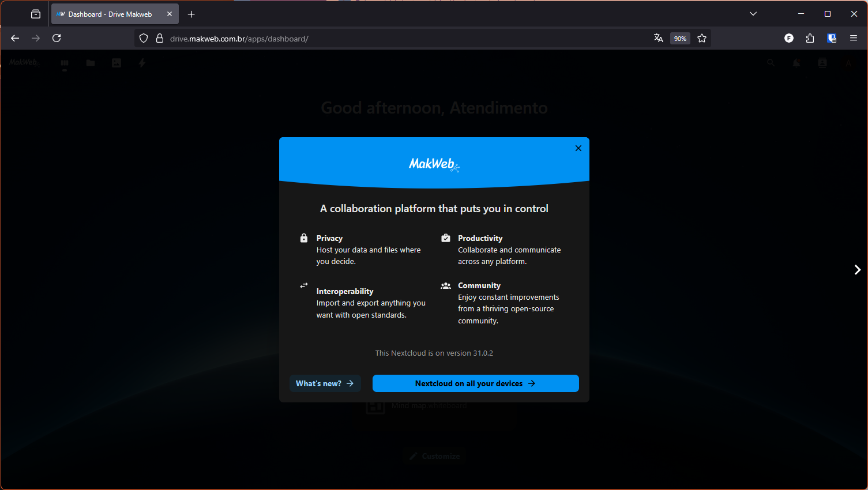Go to next slide with right chevron
This screenshot has width=868, height=490.
[857, 270]
